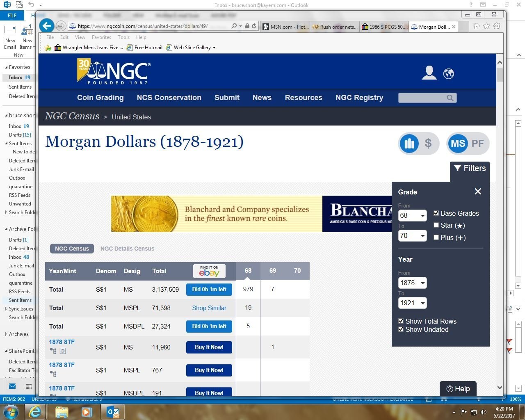Enable the Plus grades checkbox

coord(436,237)
